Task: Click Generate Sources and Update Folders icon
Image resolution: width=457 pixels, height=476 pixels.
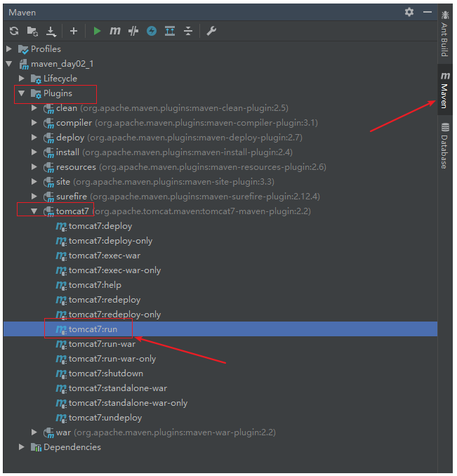Action: point(32,31)
